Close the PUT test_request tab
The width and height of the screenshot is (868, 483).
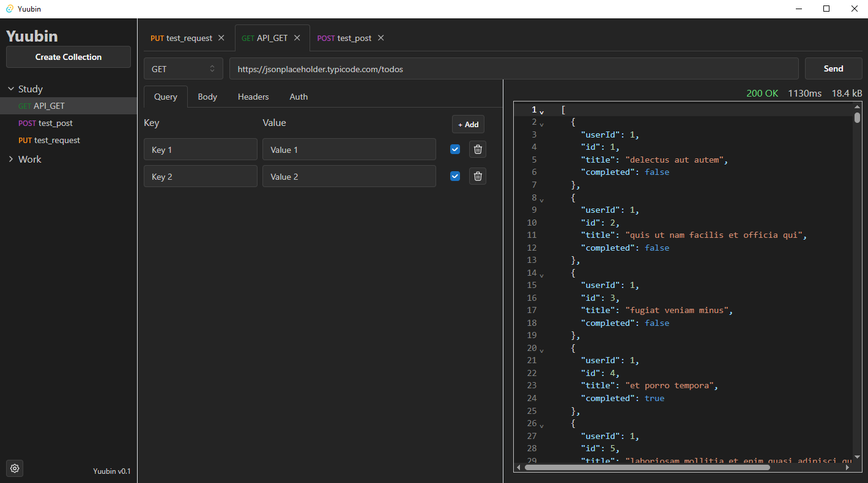point(221,38)
